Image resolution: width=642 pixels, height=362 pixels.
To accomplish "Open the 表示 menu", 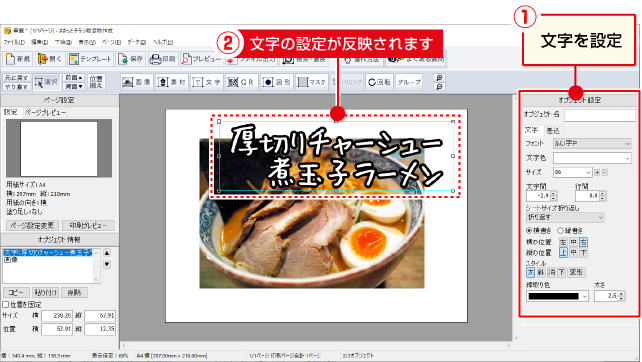I will pos(87,42).
